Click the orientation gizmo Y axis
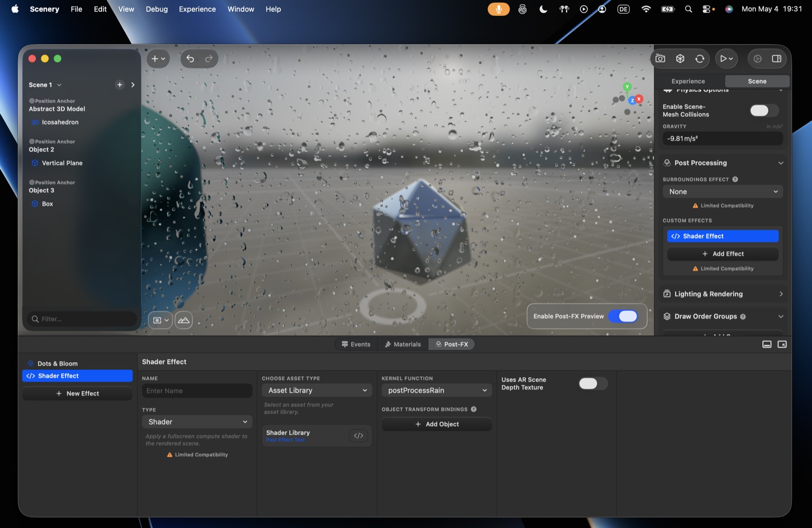 pyautogui.click(x=627, y=87)
